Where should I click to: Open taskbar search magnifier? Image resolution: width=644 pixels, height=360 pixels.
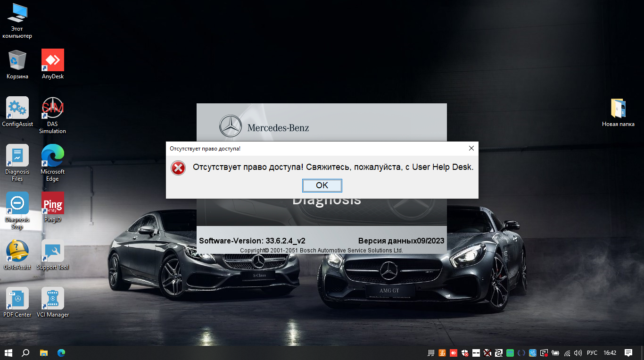click(26, 352)
